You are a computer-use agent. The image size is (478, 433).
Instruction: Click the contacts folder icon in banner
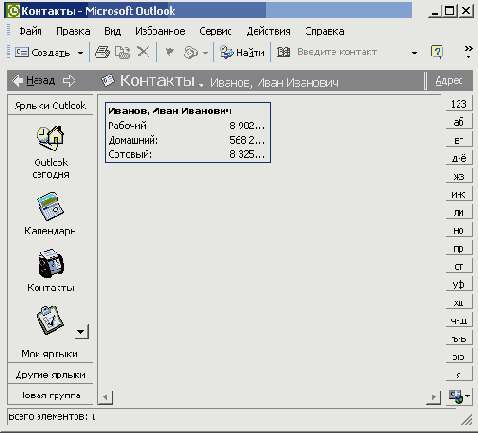(x=108, y=80)
